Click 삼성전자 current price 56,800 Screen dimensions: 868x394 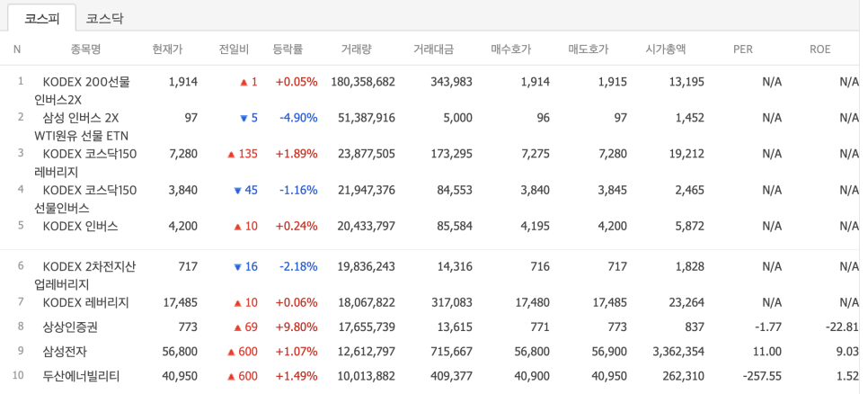point(180,352)
